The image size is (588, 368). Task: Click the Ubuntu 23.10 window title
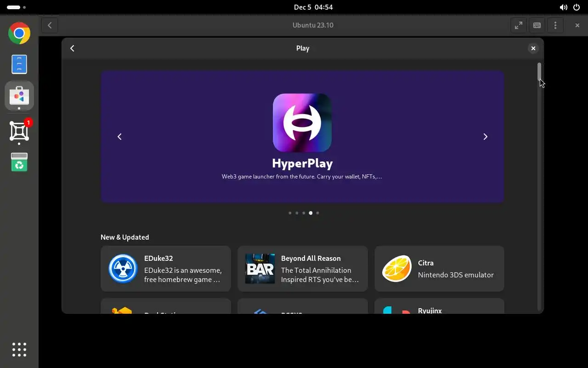coord(313,25)
